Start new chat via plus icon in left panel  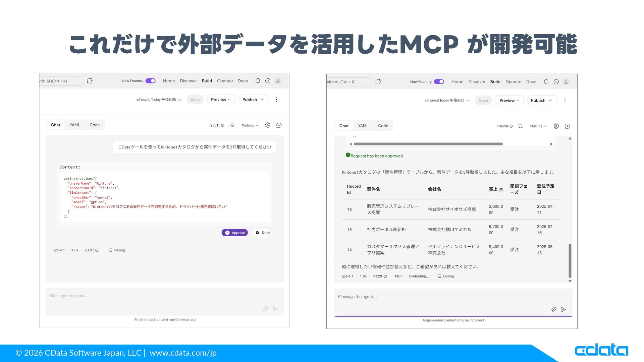[x=279, y=125]
